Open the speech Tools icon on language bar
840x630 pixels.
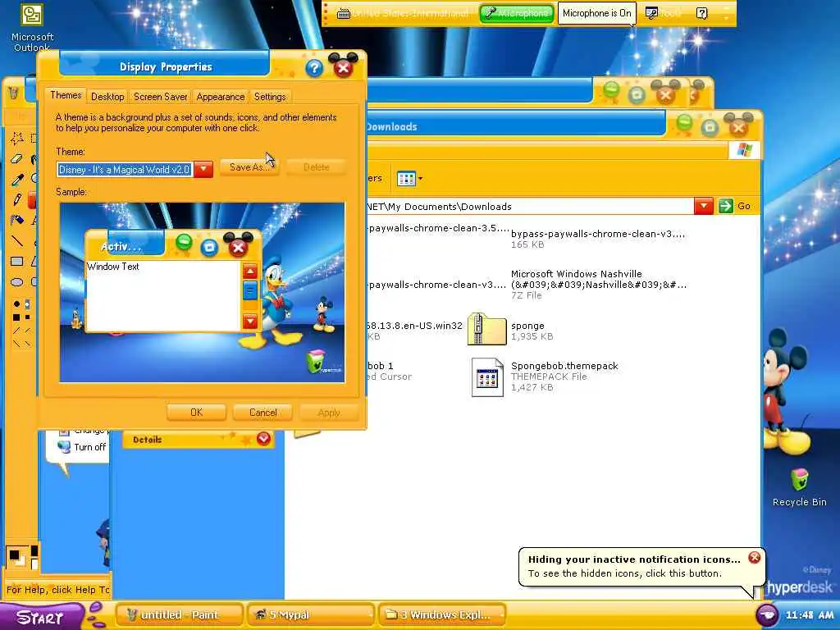click(651, 13)
